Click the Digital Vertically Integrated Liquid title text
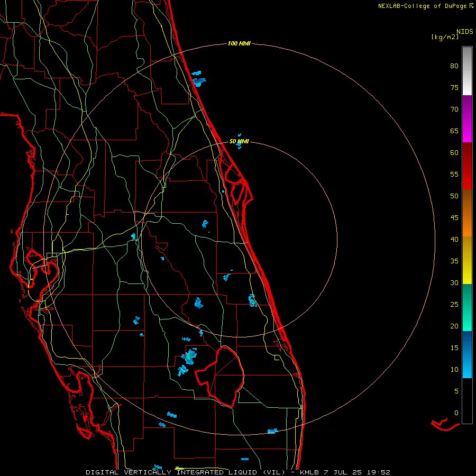 coord(185,472)
